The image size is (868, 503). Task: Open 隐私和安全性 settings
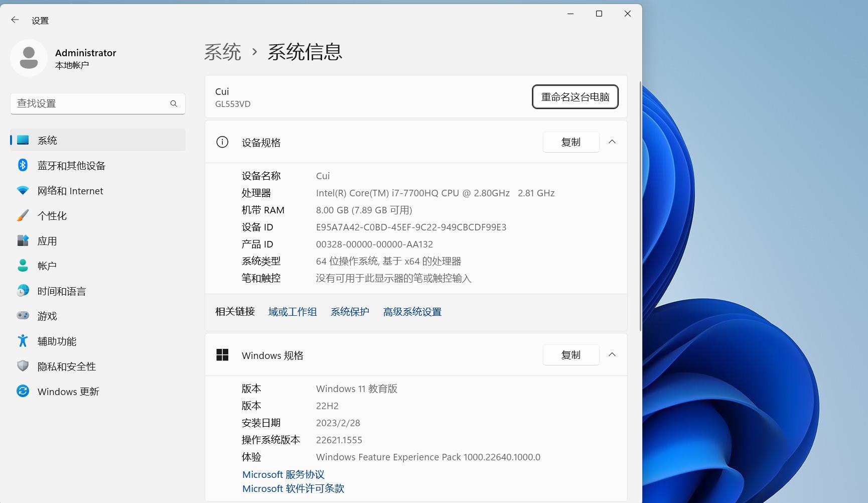[23, 366]
